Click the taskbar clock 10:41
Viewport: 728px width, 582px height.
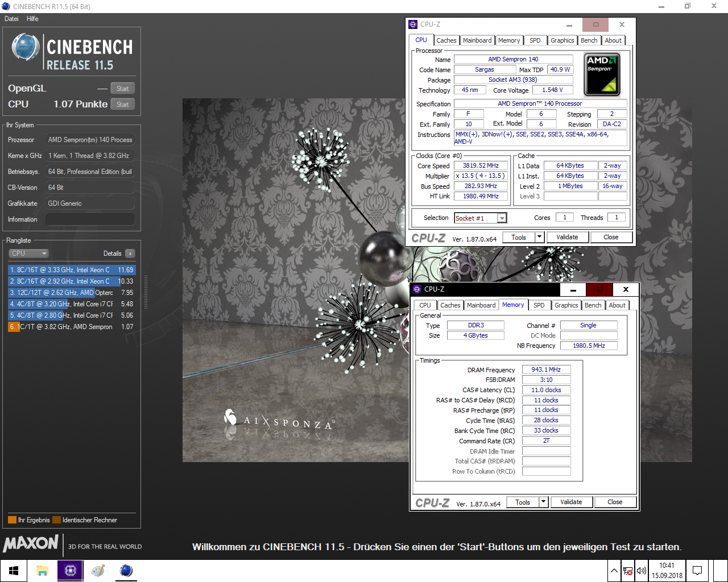[667, 571]
